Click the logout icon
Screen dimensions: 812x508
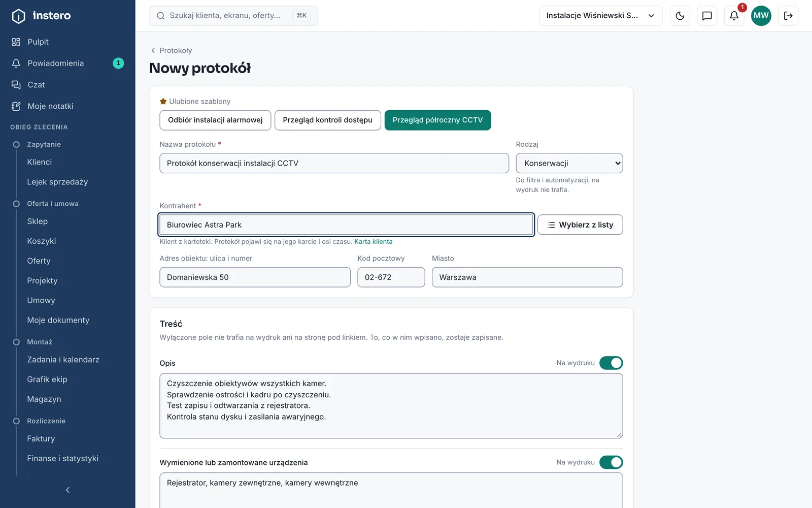(x=788, y=16)
